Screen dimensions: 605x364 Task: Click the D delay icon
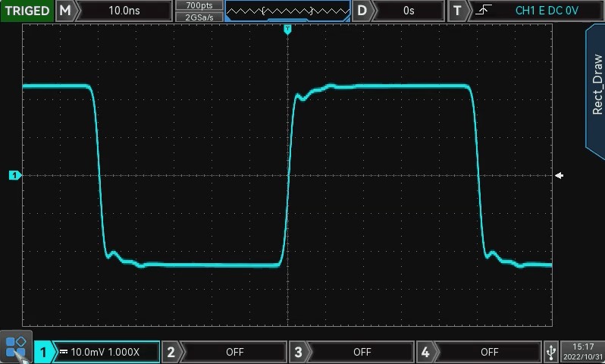363,11
